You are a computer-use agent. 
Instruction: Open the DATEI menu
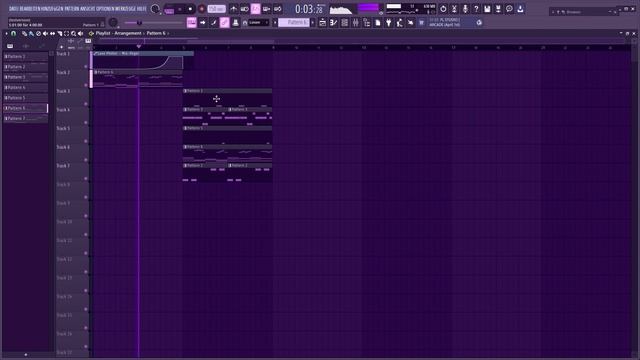coord(13,9)
